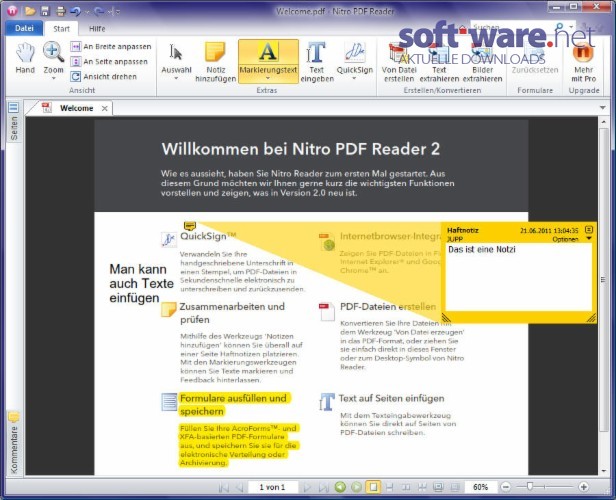Switch to the Hilfe ribbon tab
The image size is (616, 500).
(97, 29)
